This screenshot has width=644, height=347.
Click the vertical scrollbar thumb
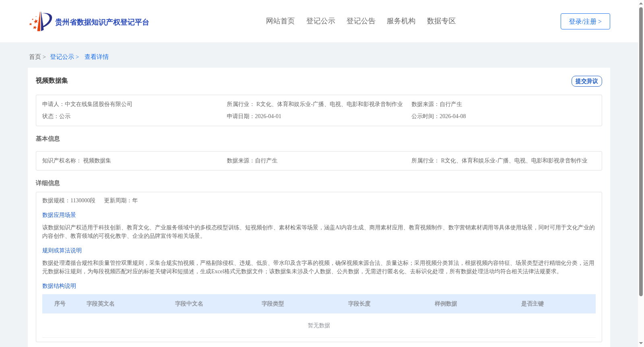641,152
